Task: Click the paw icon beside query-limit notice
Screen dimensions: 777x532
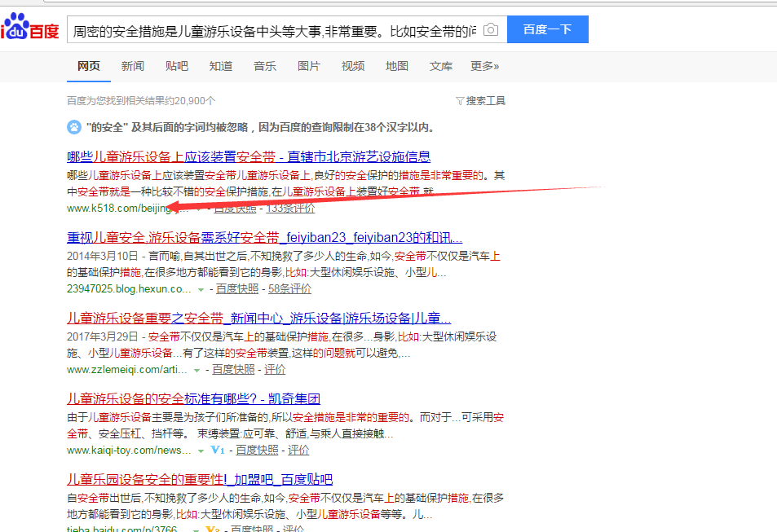Action: tap(73, 127)
